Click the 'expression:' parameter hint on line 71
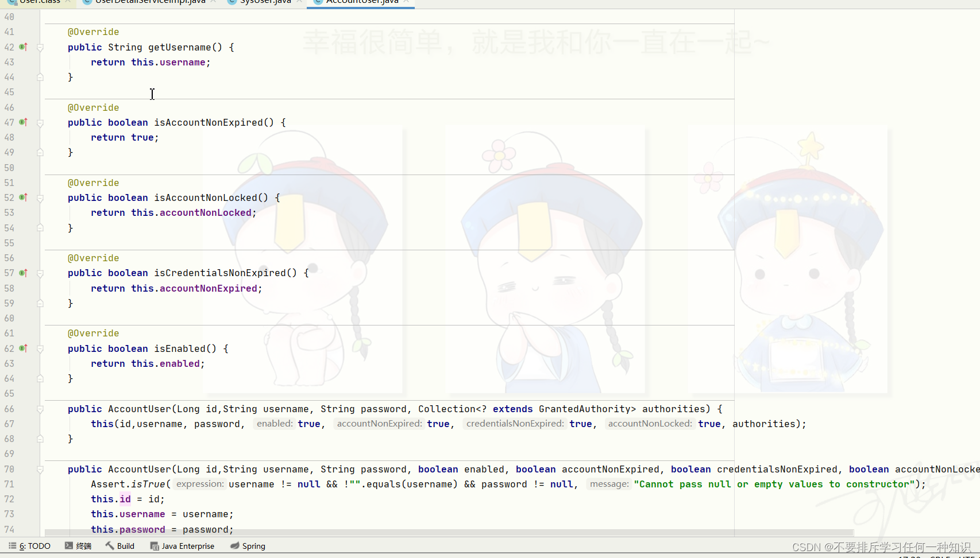980x558 pixels. [x=200, y=484]
